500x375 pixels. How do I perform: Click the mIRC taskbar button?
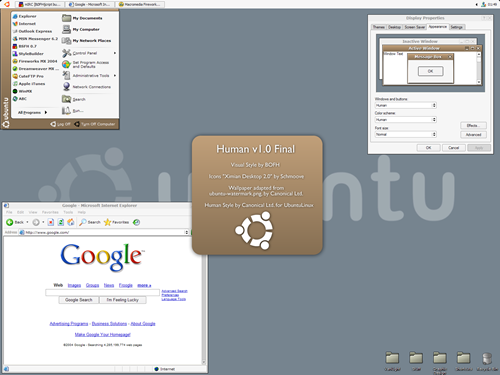click(39, 4)
